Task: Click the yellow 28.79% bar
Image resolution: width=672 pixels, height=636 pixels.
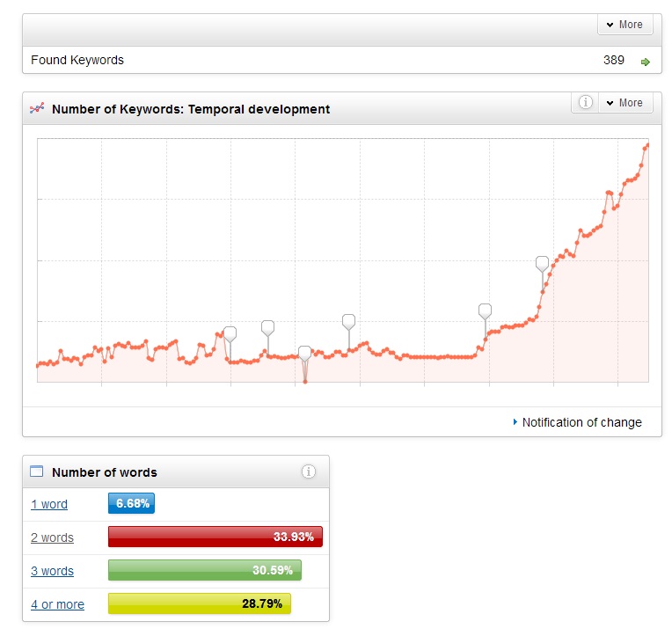Action: pyautogui.click(x=199, y=603)
